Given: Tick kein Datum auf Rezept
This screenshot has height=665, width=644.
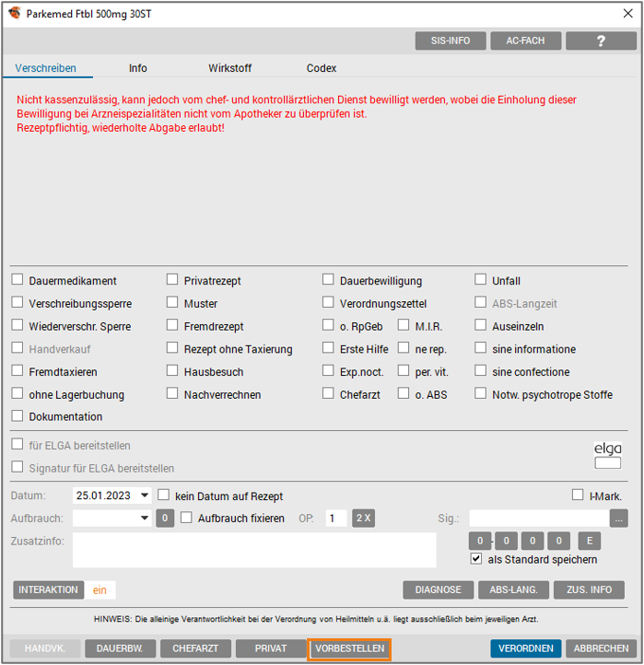Looking at the screenshot, I should tap(163, 496).
